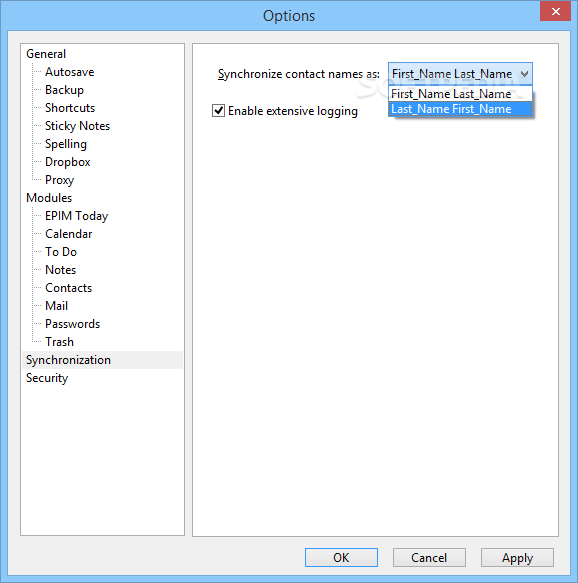The width and height of the screenshot is (578, 583).
Task: Go to Passwords module settings
Action: (x=72, y=324)
